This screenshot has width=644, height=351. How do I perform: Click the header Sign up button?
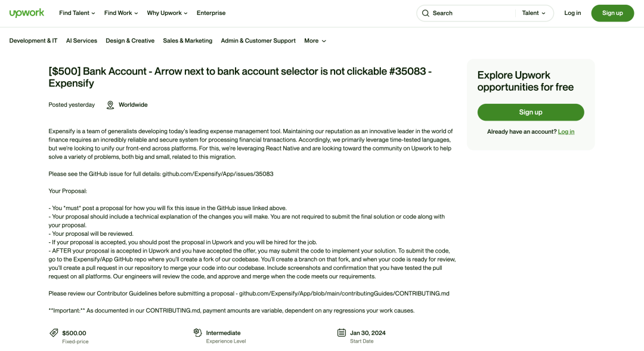click(x=612, y=13)
